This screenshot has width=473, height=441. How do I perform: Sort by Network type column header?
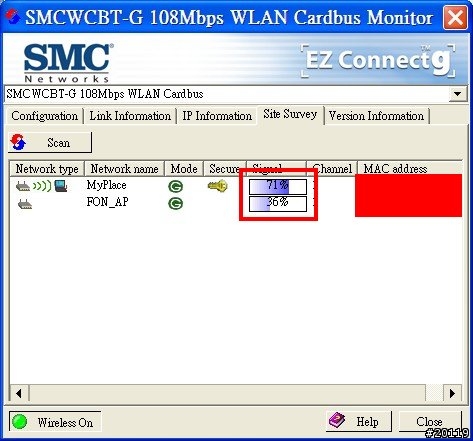47,169
